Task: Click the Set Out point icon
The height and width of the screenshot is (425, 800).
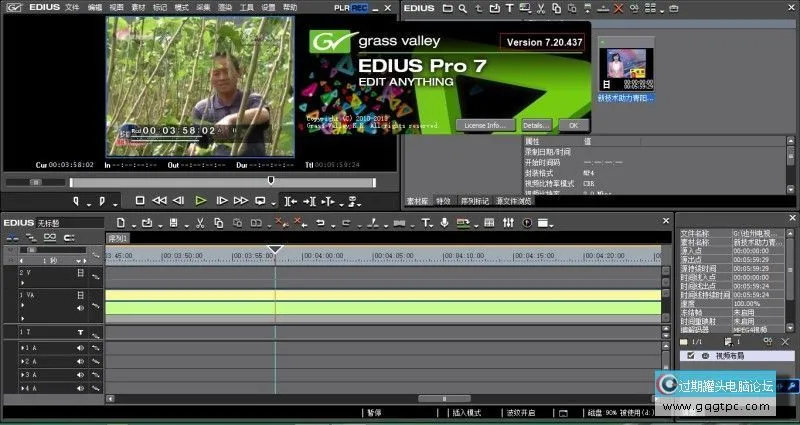Action: click(x=102, y=202)
